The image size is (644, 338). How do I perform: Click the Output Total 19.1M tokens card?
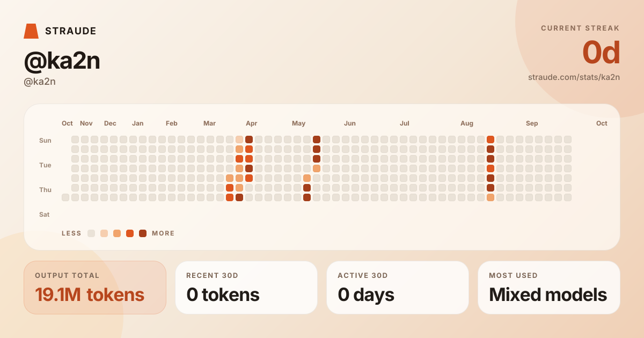[x=95, y=288]
